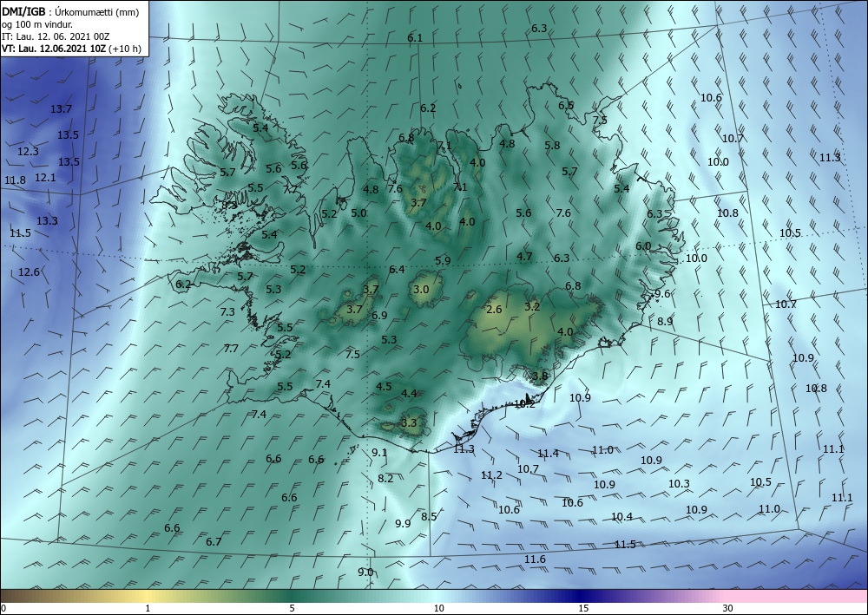This screenshot has width=868, height=615.
Task: Select the 3.0 value on Hofsjökull
Action: coord(421,289)
